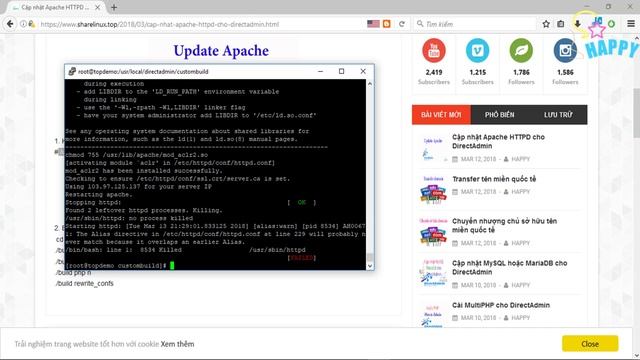Open the Instagram followers social icon

(x=565, y=51)
